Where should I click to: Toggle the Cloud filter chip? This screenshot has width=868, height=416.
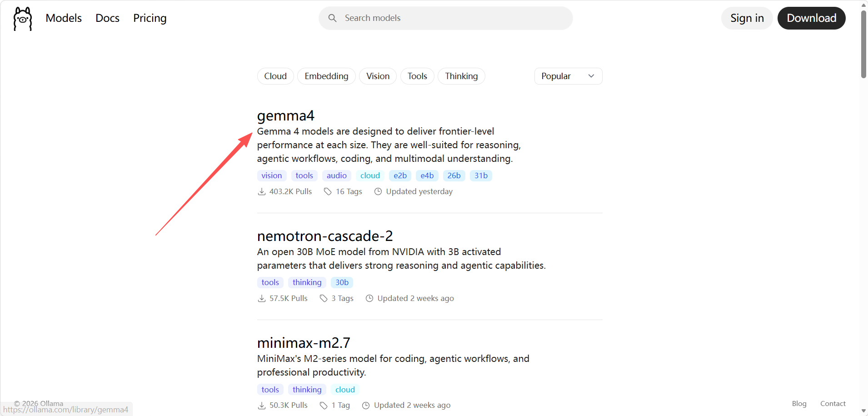[x=275, y=76]
